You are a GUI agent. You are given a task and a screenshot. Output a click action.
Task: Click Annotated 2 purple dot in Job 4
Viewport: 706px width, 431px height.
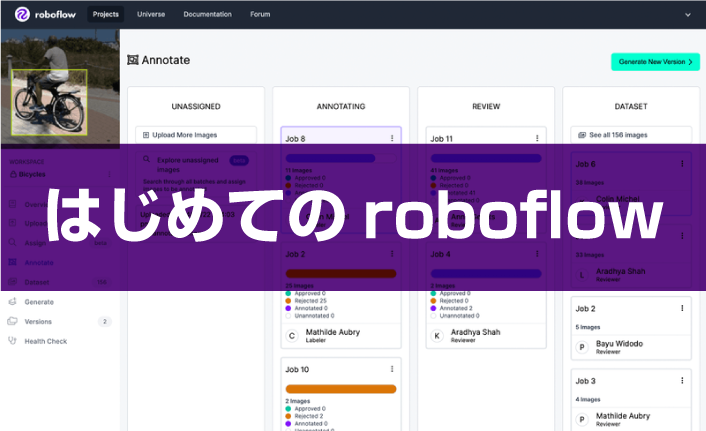[433, 309]
